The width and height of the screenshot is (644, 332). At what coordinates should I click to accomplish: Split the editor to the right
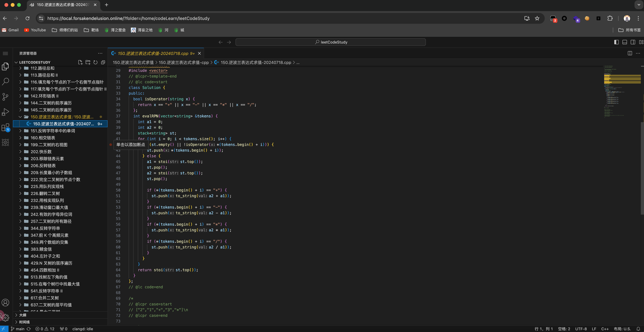(630, 53)
